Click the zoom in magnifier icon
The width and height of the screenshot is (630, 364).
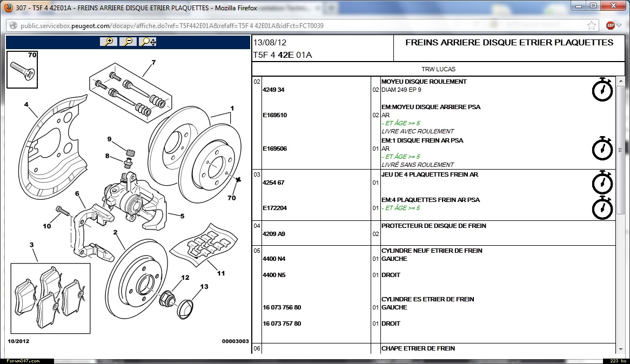point(109,42)
